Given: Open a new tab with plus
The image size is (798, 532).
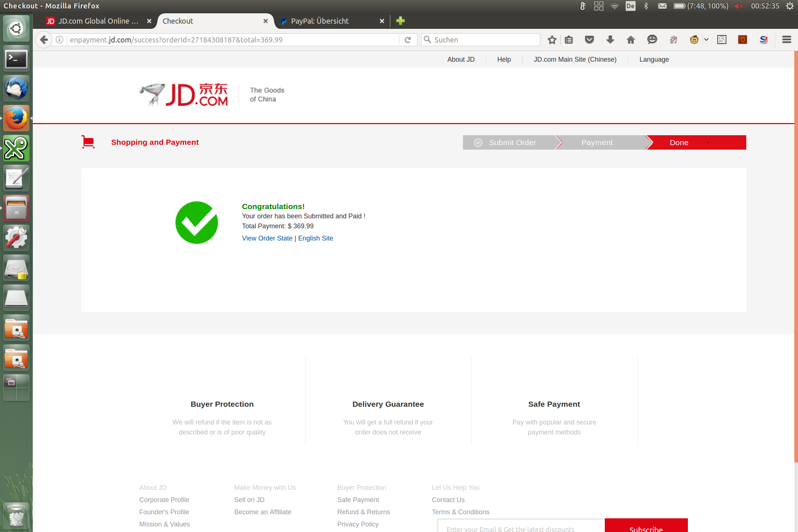Looking at the screenshot, I should pyautogui.click(x=400, y=21).
